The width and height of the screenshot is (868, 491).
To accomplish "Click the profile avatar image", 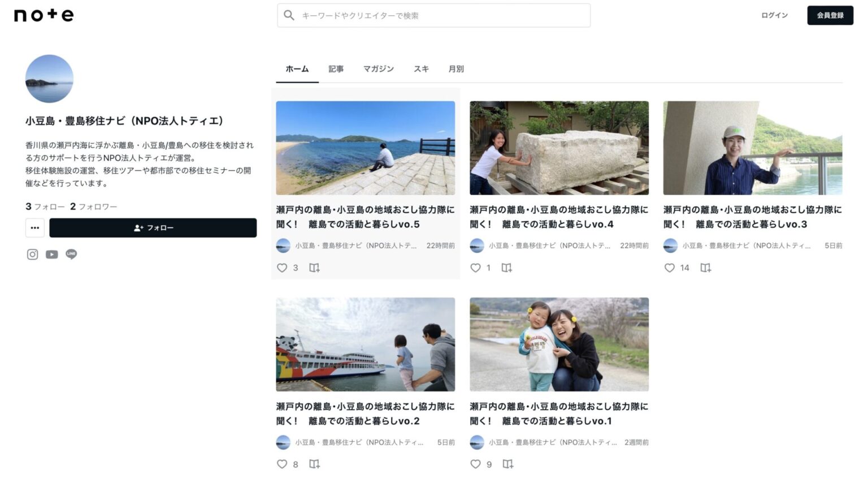I will coord(49,79).
